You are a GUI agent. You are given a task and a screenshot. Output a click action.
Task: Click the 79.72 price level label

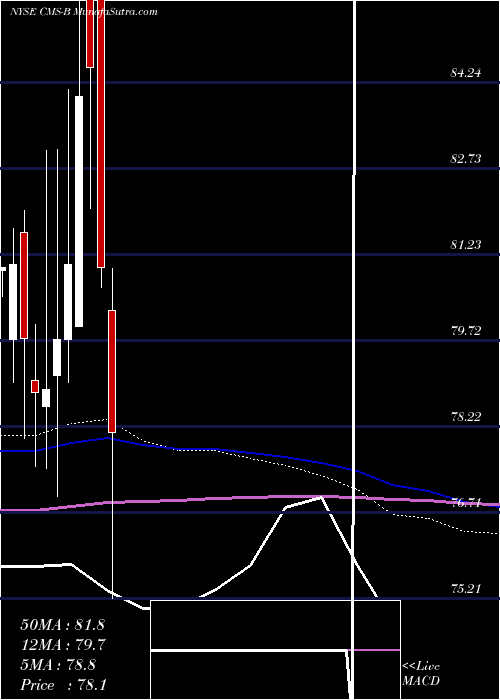click(x=466, y=331)
